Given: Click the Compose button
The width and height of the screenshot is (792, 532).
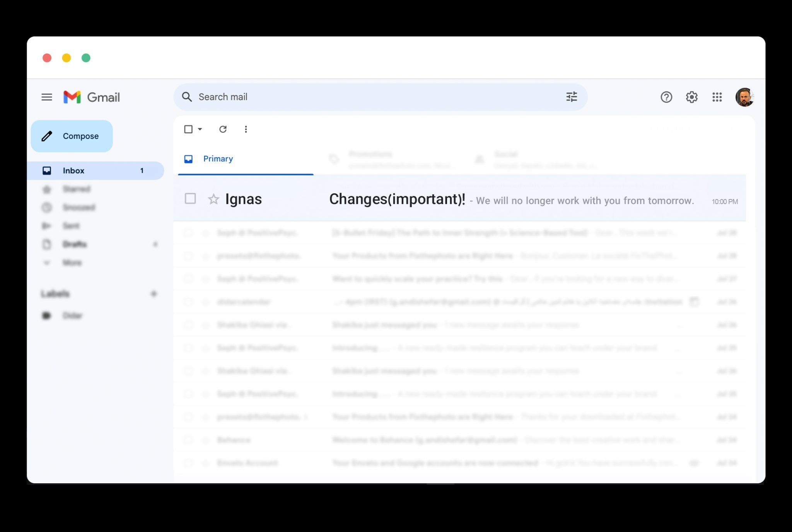Looking at the screenshot, I should click(x=72, y=136).
